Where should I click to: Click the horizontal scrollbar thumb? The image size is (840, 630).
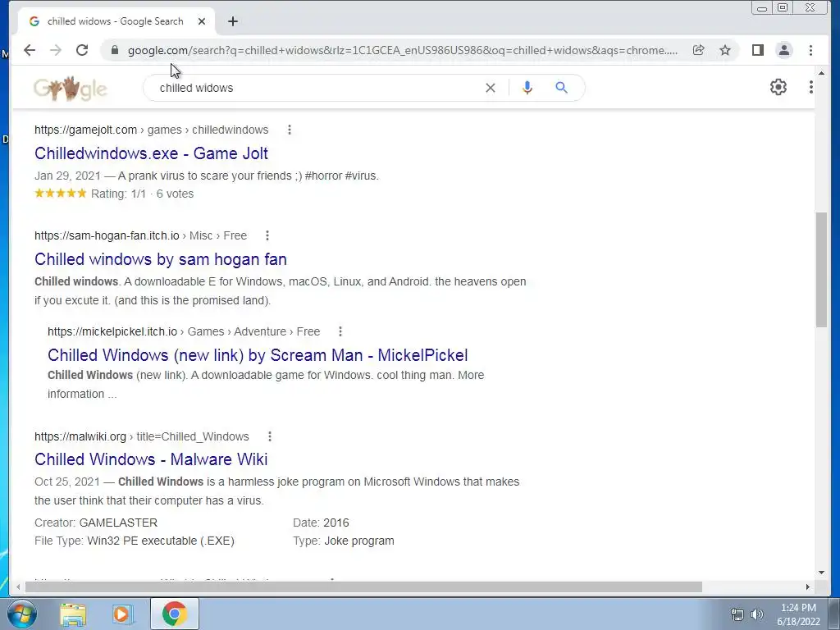click(363, 587)
